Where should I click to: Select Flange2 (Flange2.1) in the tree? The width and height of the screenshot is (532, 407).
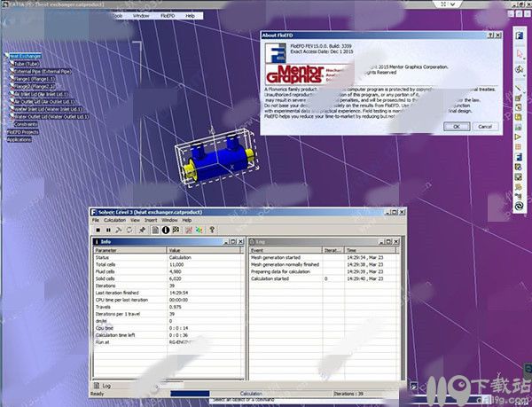(35, 87)
